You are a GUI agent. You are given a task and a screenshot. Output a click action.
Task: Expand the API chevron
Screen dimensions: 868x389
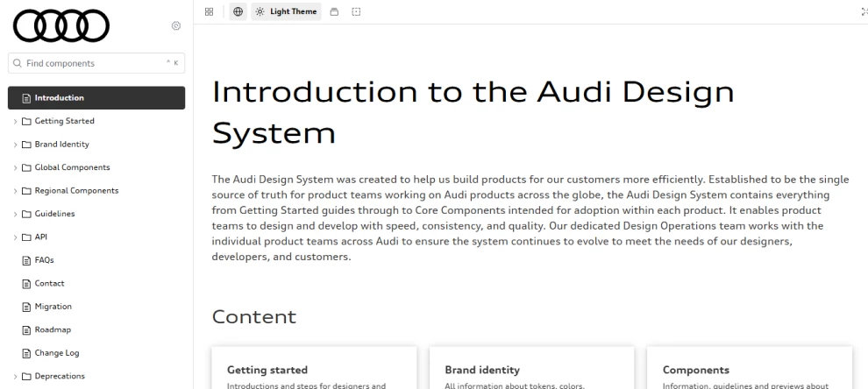coord(15,238)
